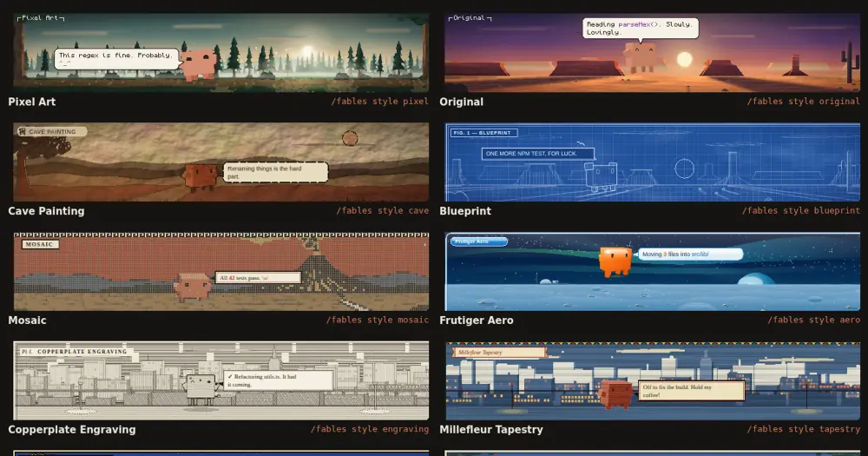Click the Blueprint title heading
Screen dimensions: 868x456
point(465,211)
